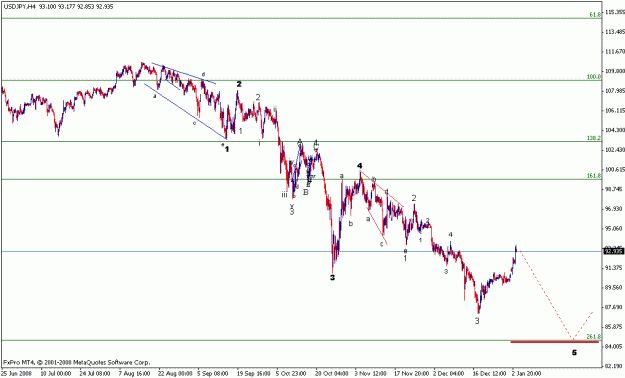
Task: Click the 20 Oct 04:00 date label
Action: pyautogui.click(x=332, y=374)
